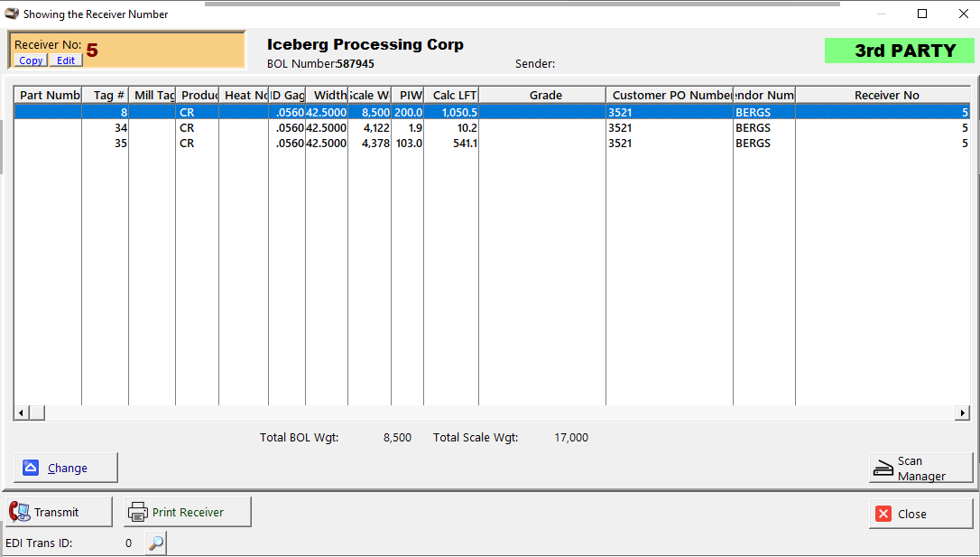Click the Sender label
980x557 pixels.
pyautogui.click(x=535, y=64)
